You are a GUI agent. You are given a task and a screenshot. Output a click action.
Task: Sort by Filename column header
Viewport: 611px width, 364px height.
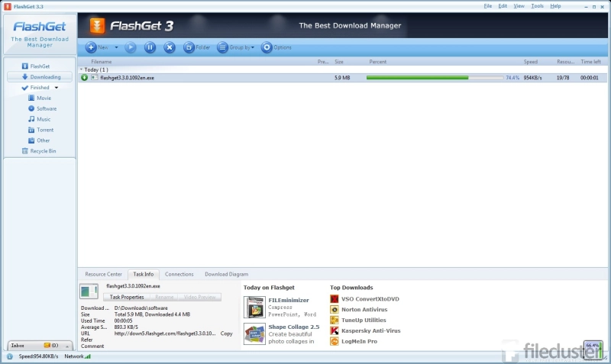point(102,62)
